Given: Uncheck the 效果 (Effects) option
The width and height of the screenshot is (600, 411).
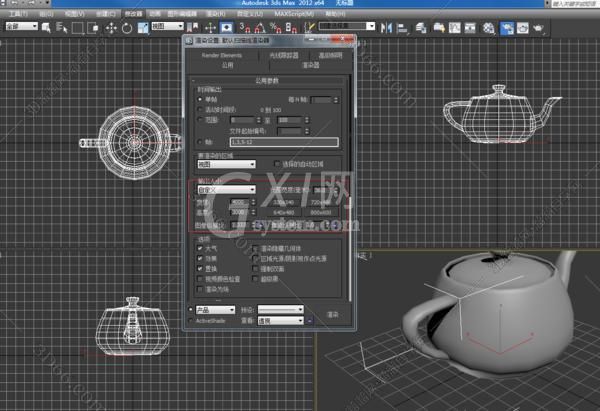Looking at the screenshot, I should (200, 259).
